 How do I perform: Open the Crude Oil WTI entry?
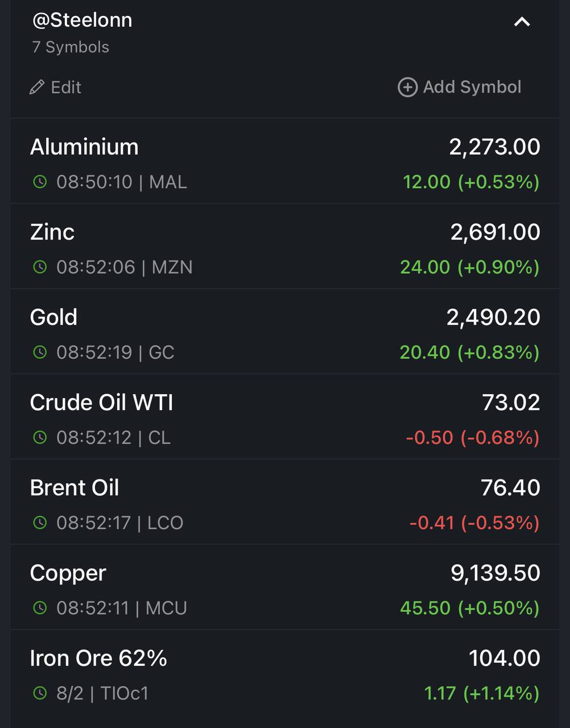(x=285, y=417)
